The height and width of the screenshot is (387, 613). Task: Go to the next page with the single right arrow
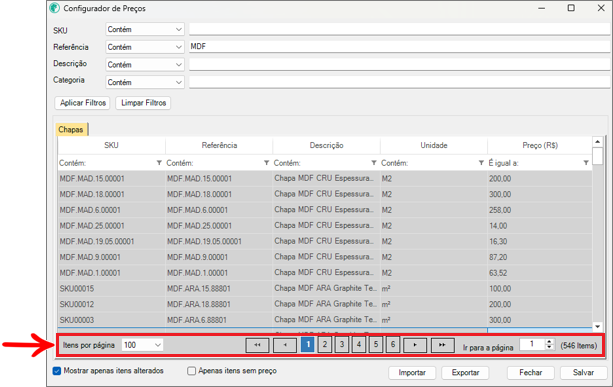click(x=415, y=345)
